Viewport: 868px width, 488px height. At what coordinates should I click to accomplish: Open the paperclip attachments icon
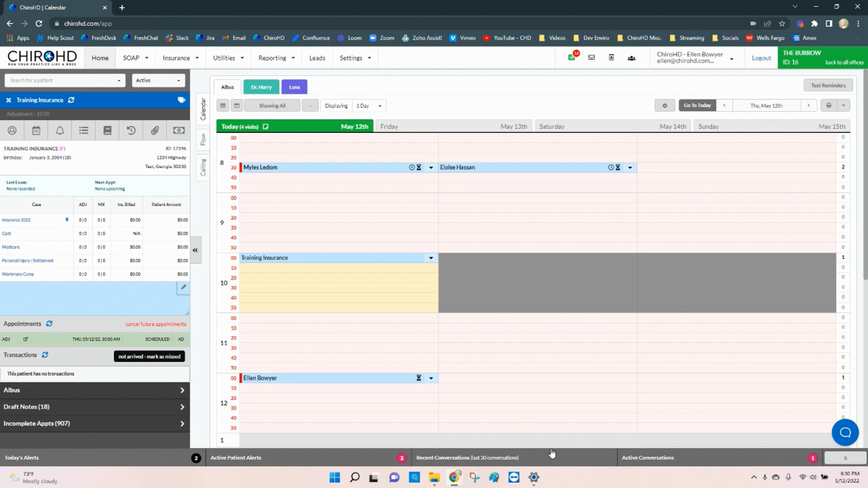[x=155, y=130]
